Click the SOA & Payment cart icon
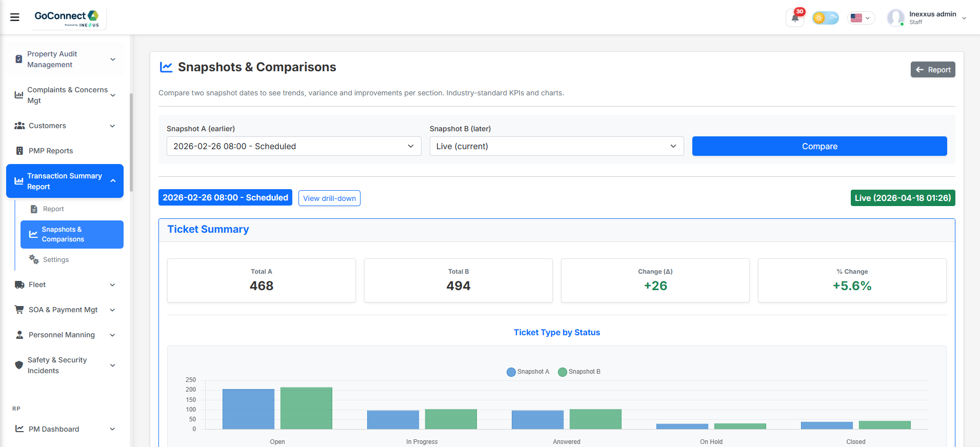The image size is (980, 447). 19,310
